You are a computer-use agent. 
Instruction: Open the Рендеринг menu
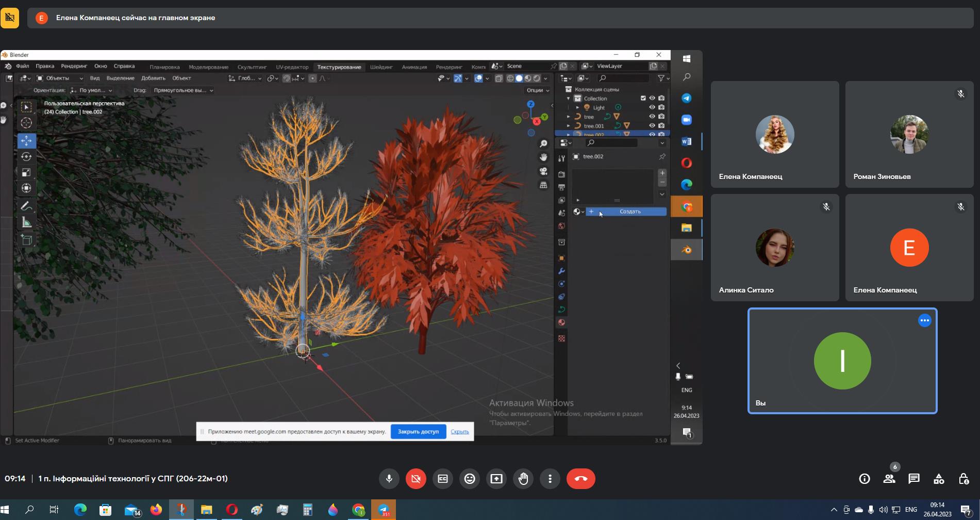point(74,66)
